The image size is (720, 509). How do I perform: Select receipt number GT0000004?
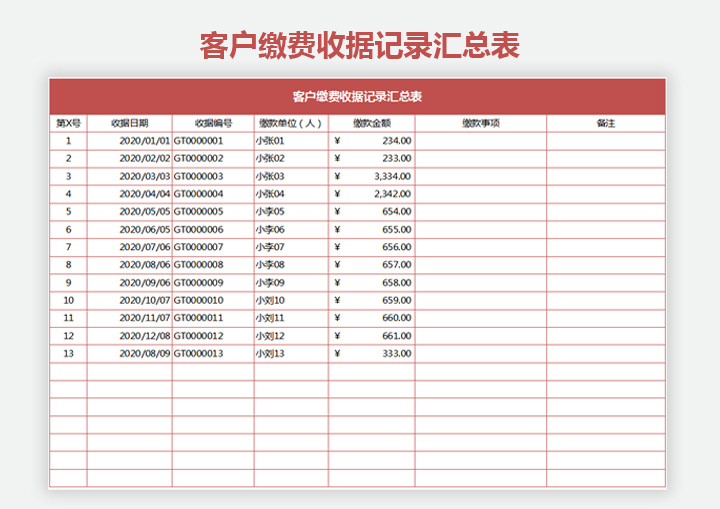click(x=198, y=194)
